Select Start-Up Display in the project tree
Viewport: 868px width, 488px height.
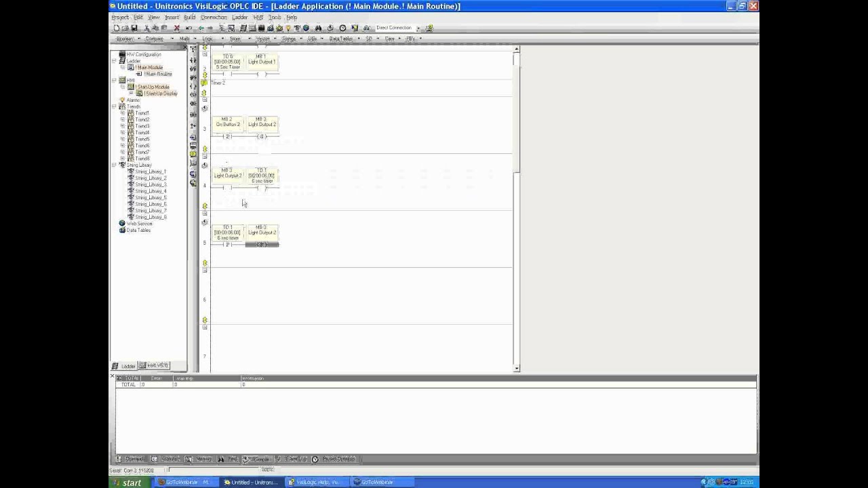pyautogui.click(x=160, y=94)
